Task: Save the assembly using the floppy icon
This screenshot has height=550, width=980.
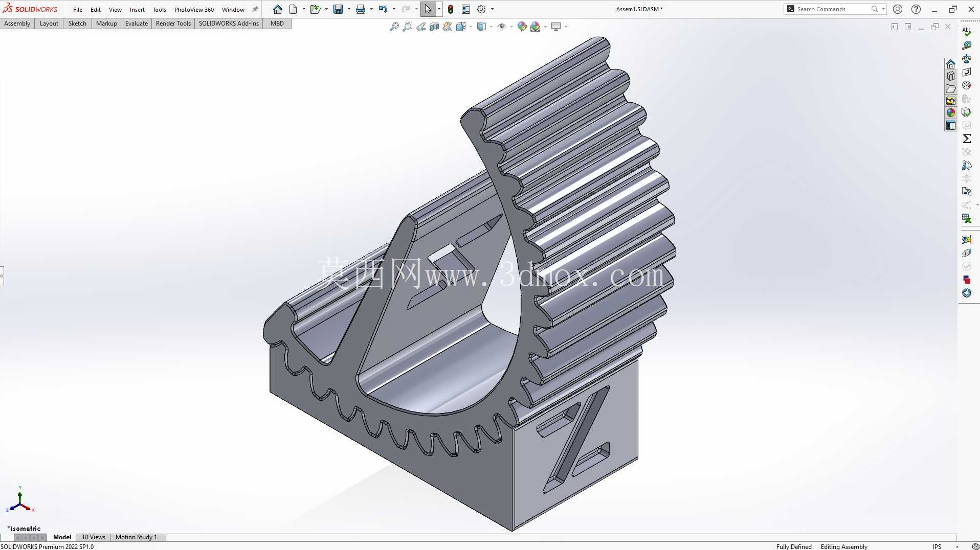Action: pos(338,9)
